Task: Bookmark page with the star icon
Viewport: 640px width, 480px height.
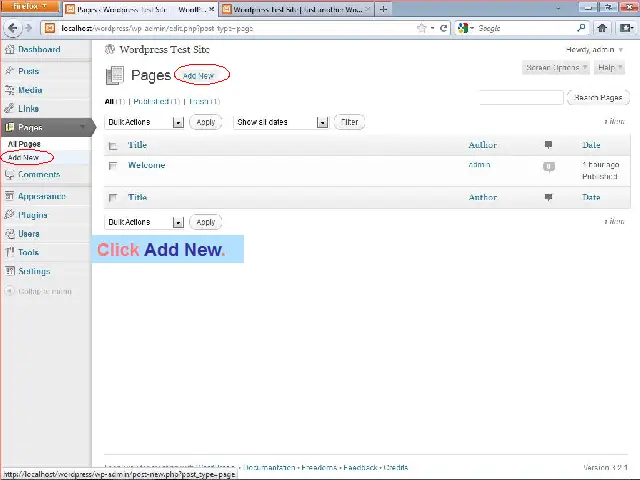Action: pyautogui.click(x=422, y=28)
